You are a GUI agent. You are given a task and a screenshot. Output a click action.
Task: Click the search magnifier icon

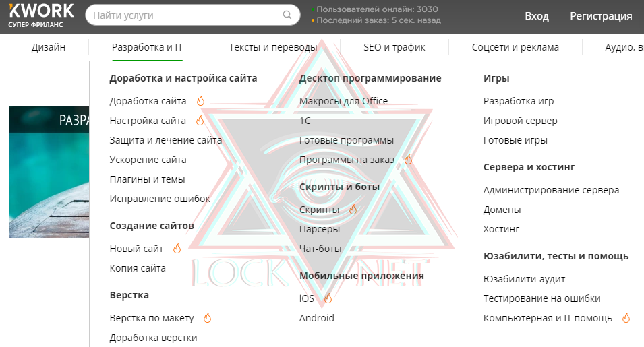[x=287, y=15]
